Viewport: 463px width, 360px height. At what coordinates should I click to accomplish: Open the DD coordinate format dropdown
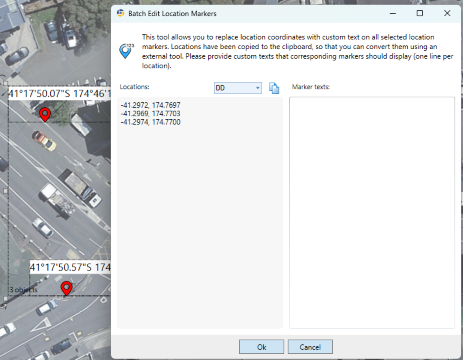coord(238,88)
